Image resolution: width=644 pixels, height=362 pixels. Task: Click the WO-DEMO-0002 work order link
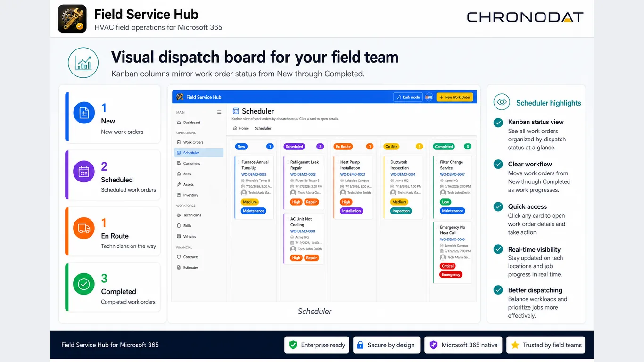coord(254,174)
